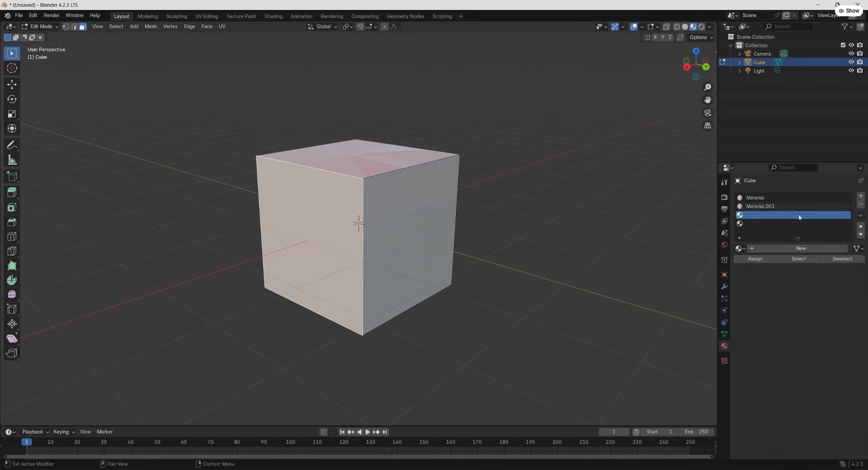Select the Knife tool
Image resolution: width=868 pixels, height=470 pixels.
[12, 251]
